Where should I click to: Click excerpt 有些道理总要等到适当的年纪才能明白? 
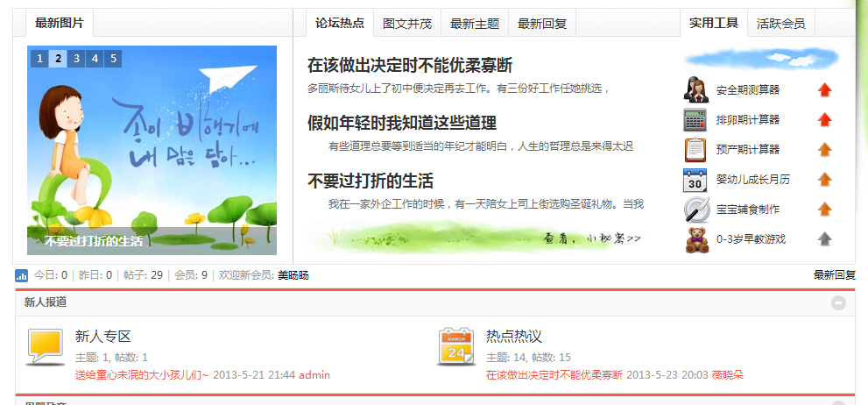[x=481, y=146]
